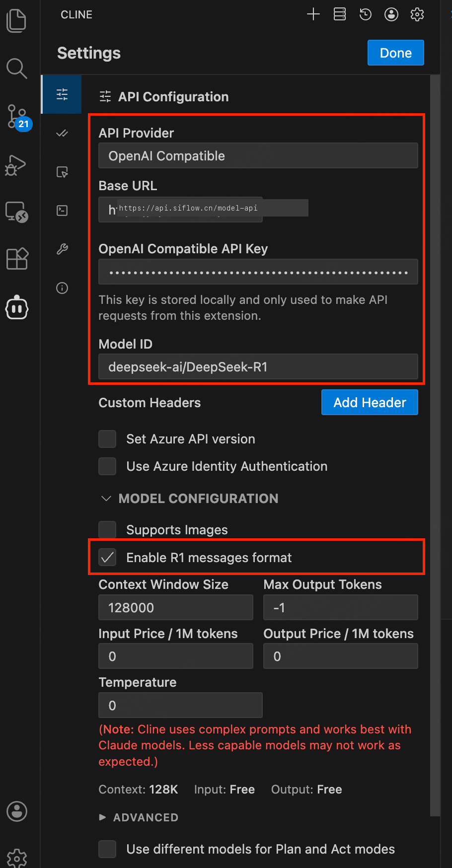This screenshot has width=452, height=868.
Task: Edit the Output Price per 1M tokens field
Action: [341, 656]
